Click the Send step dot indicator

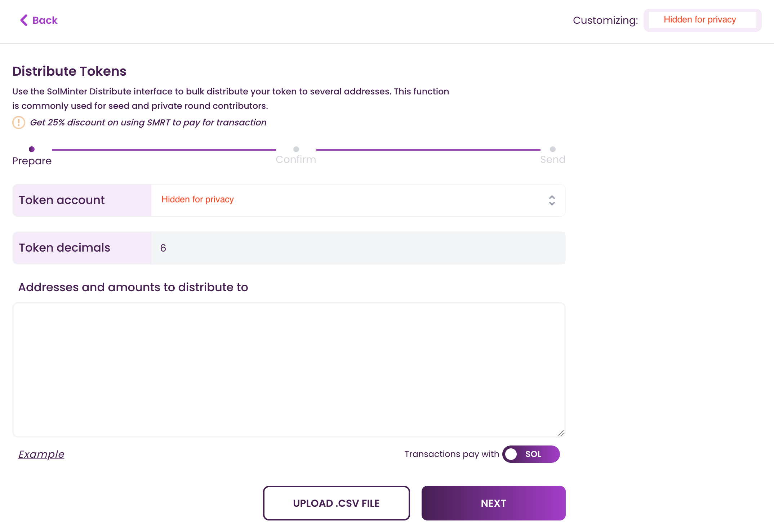click(x=553, y=149)
